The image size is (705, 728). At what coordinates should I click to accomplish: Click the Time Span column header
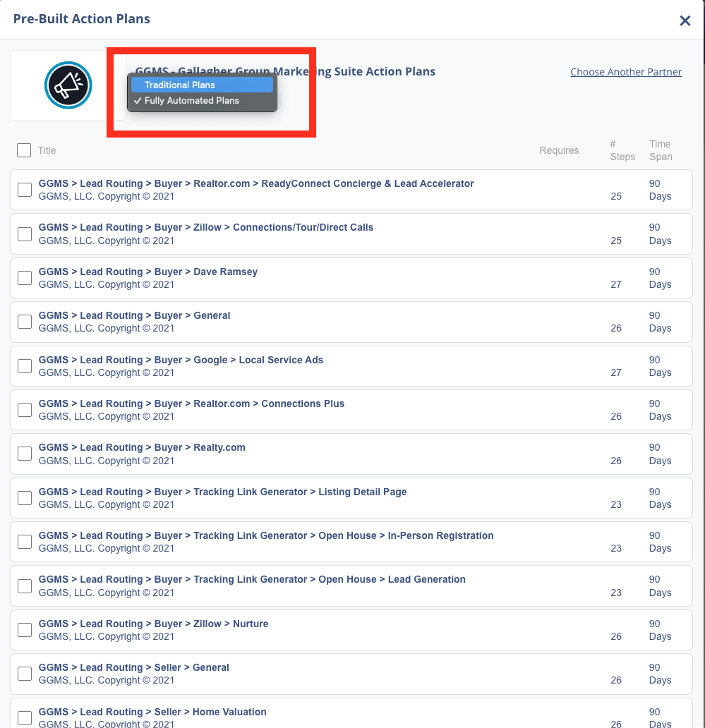pos(661,150)
